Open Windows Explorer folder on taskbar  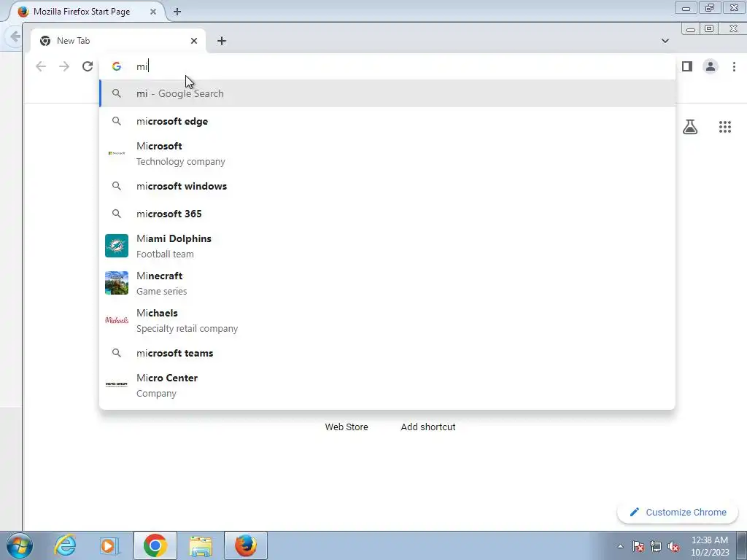pyautogui.click(x=201, y=545)
